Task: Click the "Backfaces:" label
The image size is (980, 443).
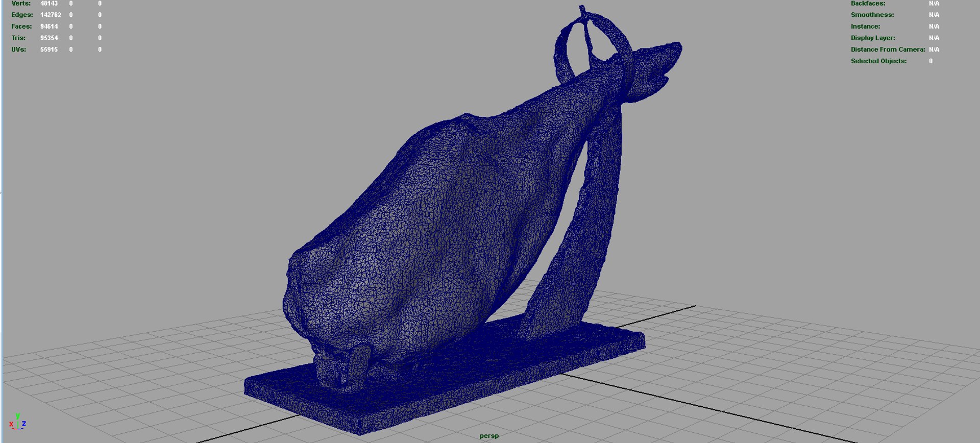Action: point(868,4)
